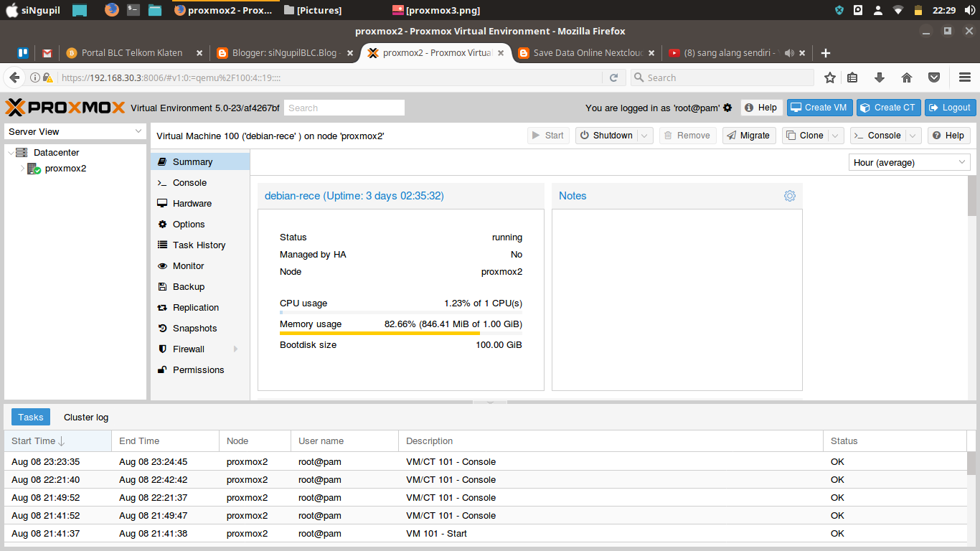The image size is (980, 551).
Task: Open the Notes panel gear settings icon
Action: (x=790, y=196)
